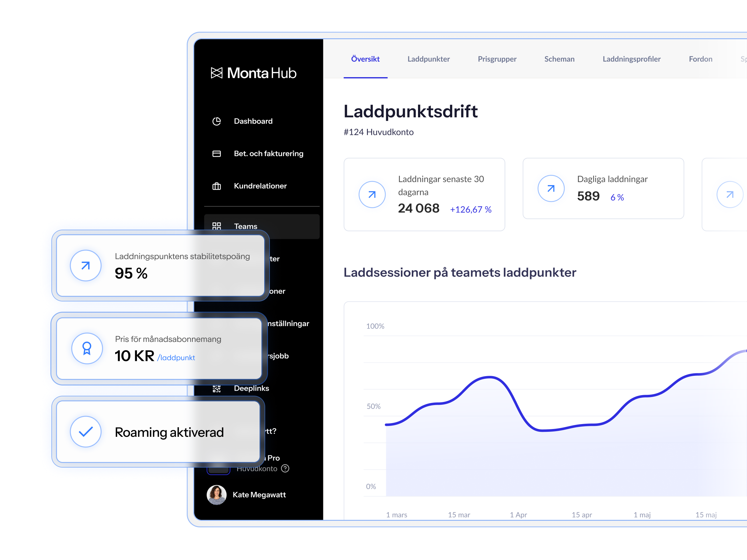Switch to the Scheman tab
The image size is (747, 560).
(x=559, y=59)
